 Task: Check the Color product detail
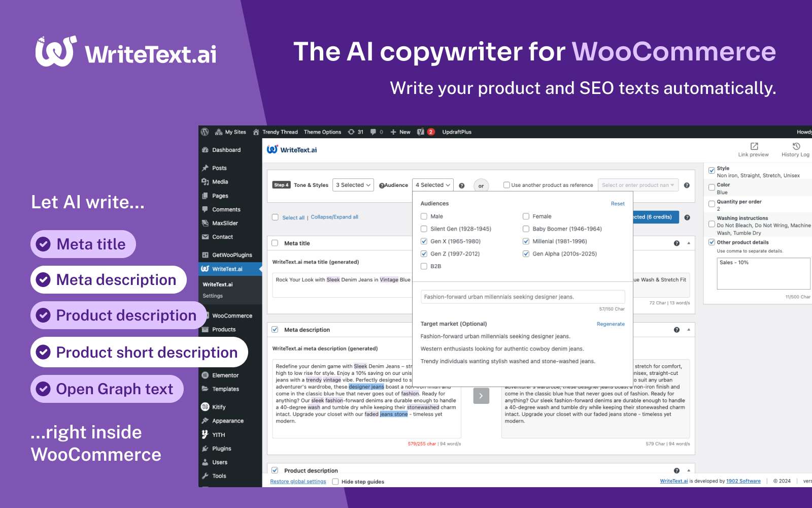tap(712, 187)
